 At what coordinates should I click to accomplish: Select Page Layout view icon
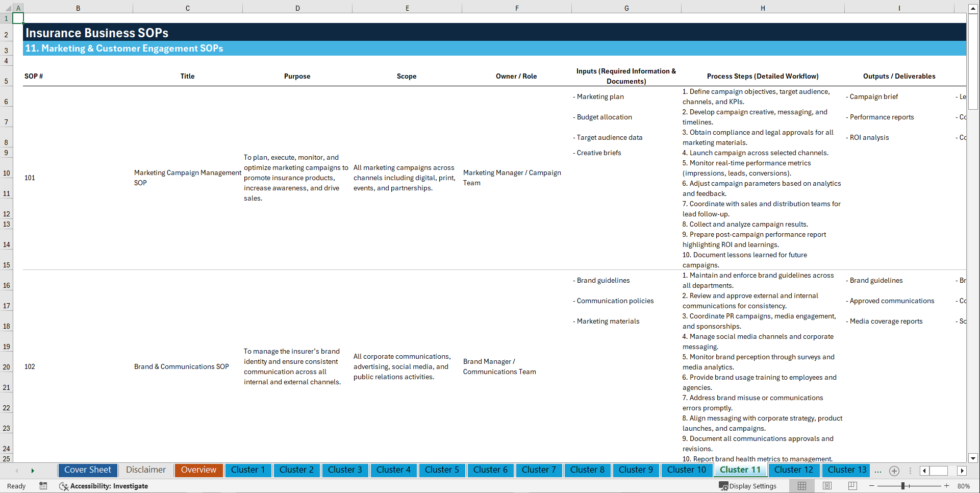827,486
